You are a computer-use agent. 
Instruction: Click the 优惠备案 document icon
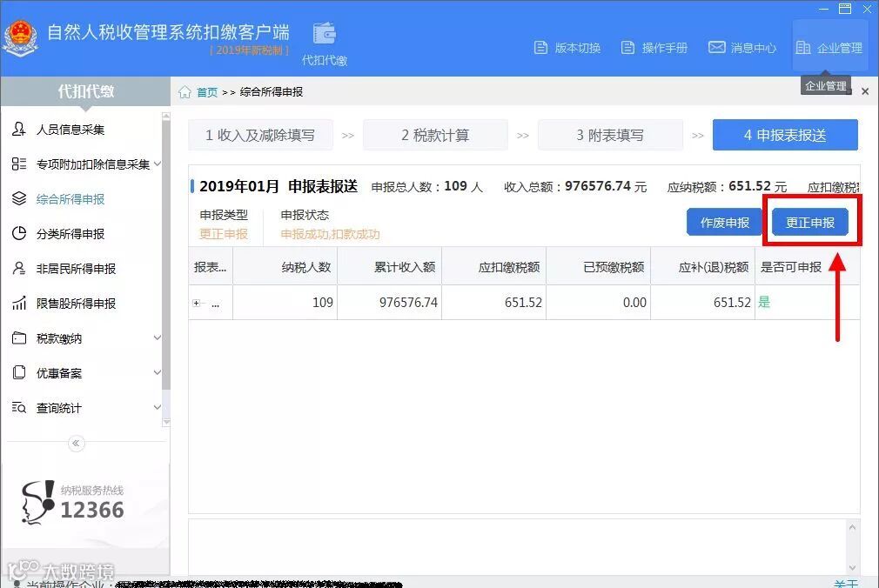click(18, 373)
